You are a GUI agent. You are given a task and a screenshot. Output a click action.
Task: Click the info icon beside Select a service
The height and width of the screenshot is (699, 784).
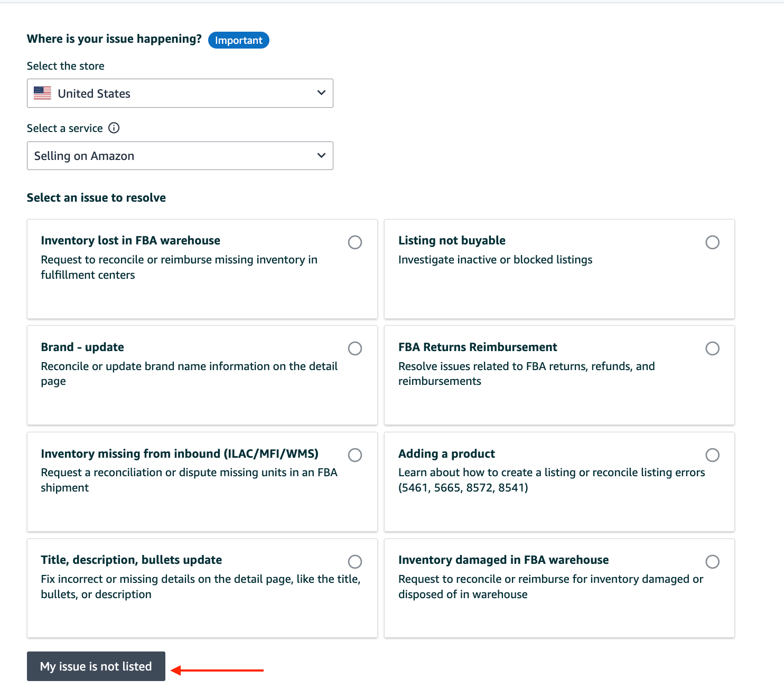tap(114, 128)
